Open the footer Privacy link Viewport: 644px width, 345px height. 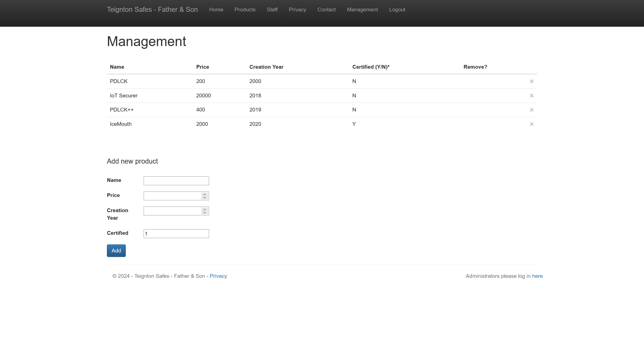(x=218, y=276)
